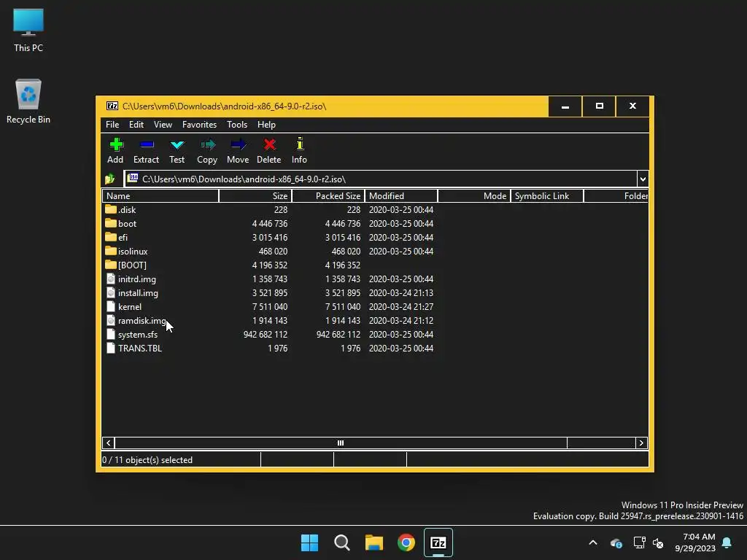Open Windows Start menu
The width and height of the screenshot is (747, 560).
click(x=309, y=542)
